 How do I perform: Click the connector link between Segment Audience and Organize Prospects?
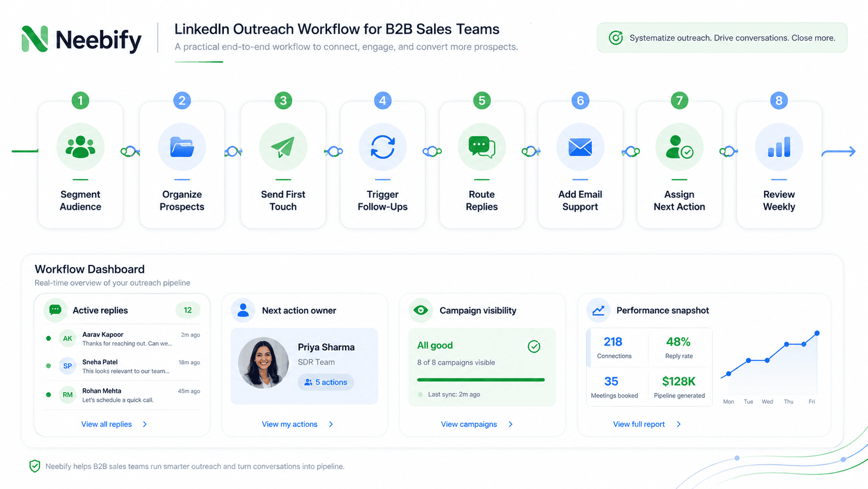point(130,151)
